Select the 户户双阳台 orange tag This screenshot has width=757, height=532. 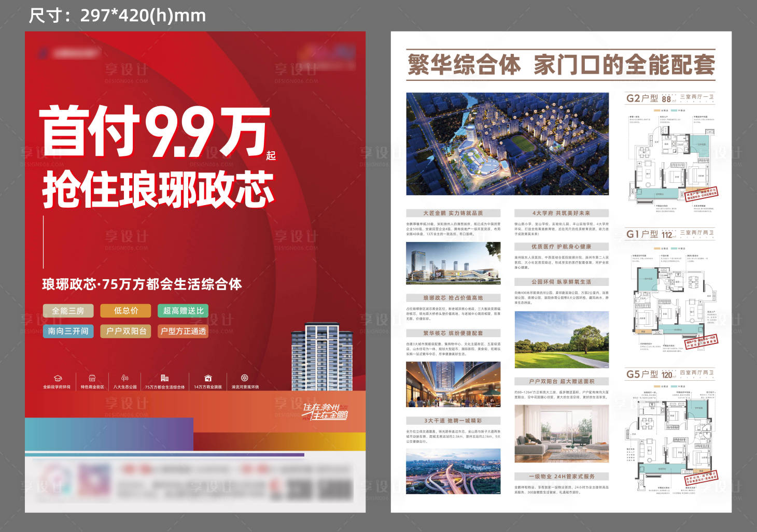pyautogui.click(x=126, y=331)
